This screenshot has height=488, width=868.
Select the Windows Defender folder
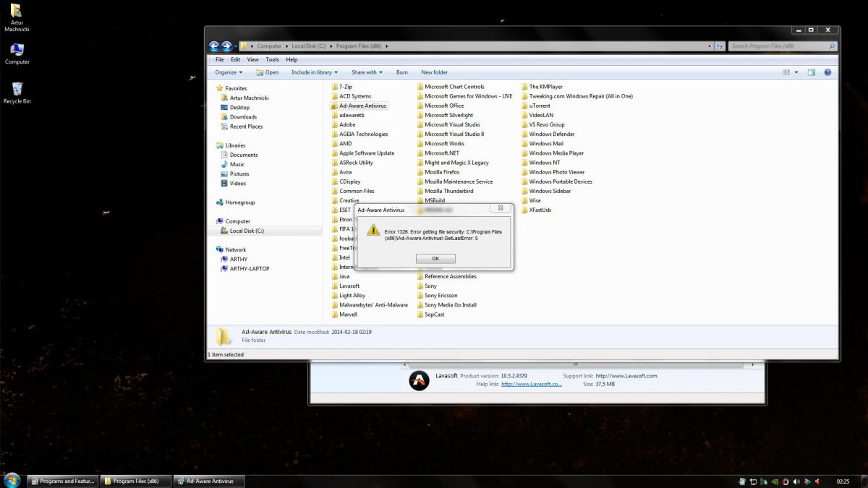pyautogui.click(x=548, y=134)
